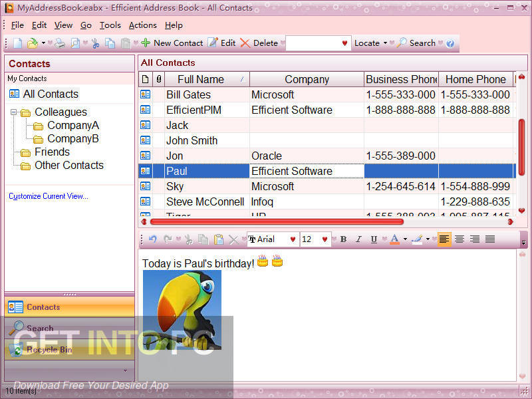Screen dimensions: 532x399
Task: Click the Open file icon in the toolbar
Action: 32,43
